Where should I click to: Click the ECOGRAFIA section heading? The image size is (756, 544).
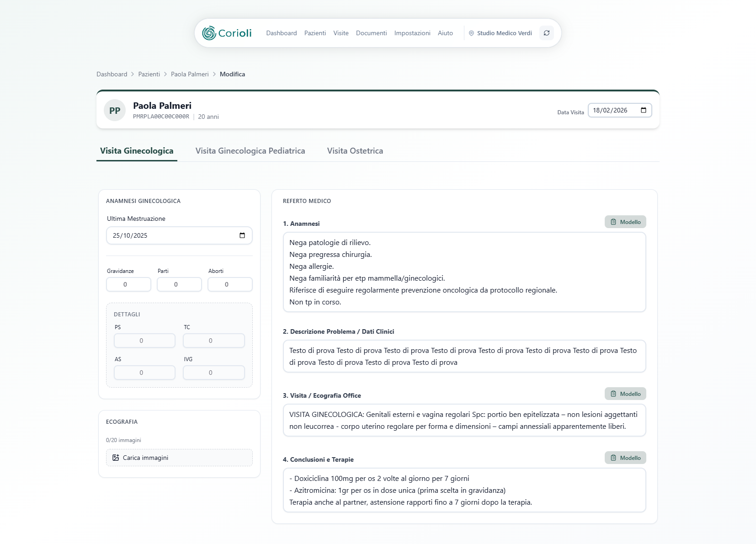pyautogui.click(x=122, y=421)
